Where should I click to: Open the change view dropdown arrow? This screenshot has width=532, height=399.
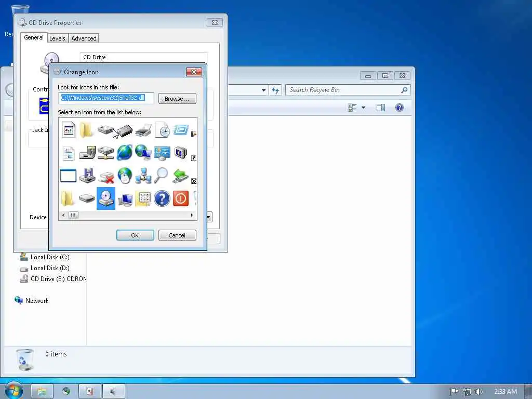pos(363,108)
